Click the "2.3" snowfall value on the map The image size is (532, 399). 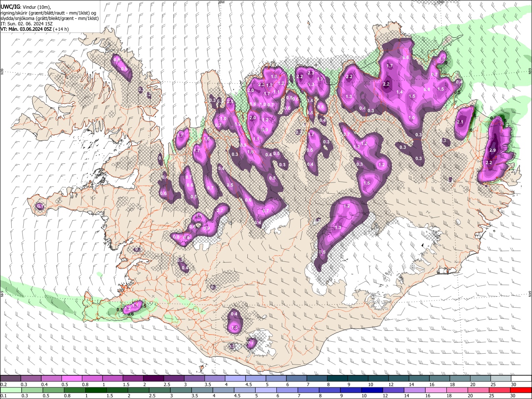310,73
